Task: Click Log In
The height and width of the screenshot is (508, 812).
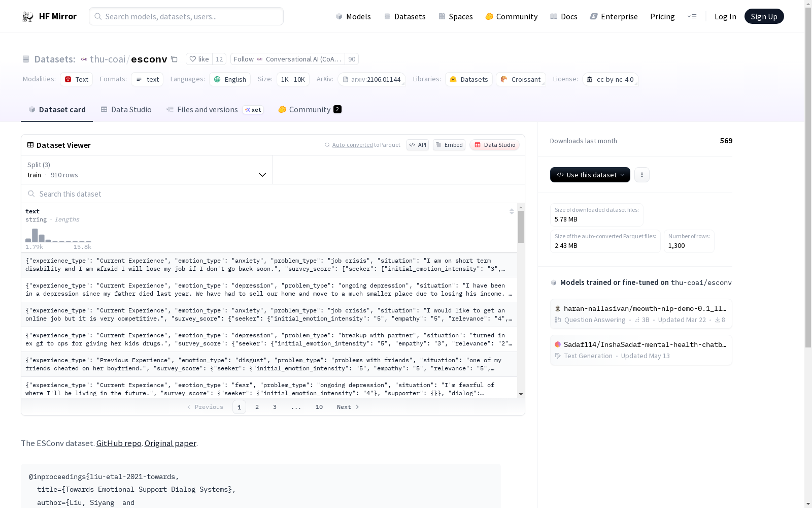Action: [725, 16]
